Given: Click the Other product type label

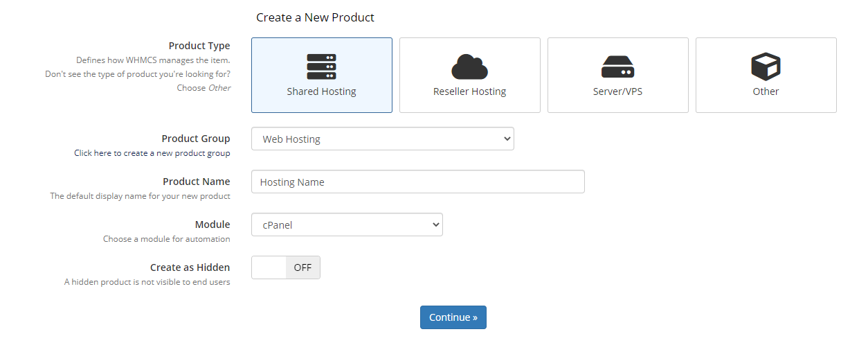Looking at the screenshot, I should pos(766,91).
